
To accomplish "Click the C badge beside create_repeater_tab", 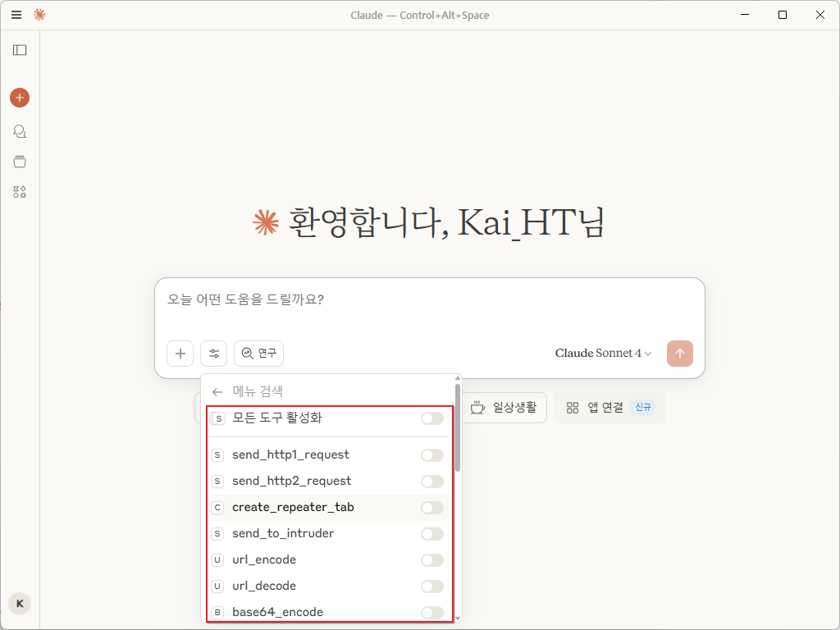I will click(x=217, y=507).
